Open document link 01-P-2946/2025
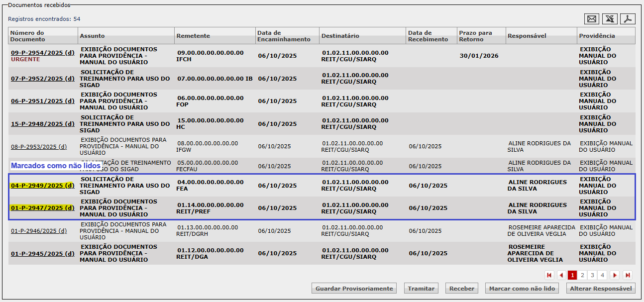 click(x=38, y=231)
